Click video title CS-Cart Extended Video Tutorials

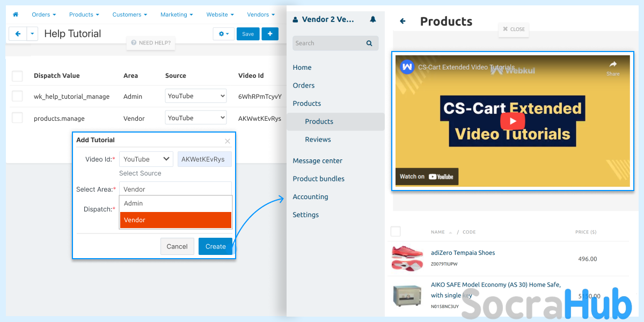[466, 68]
